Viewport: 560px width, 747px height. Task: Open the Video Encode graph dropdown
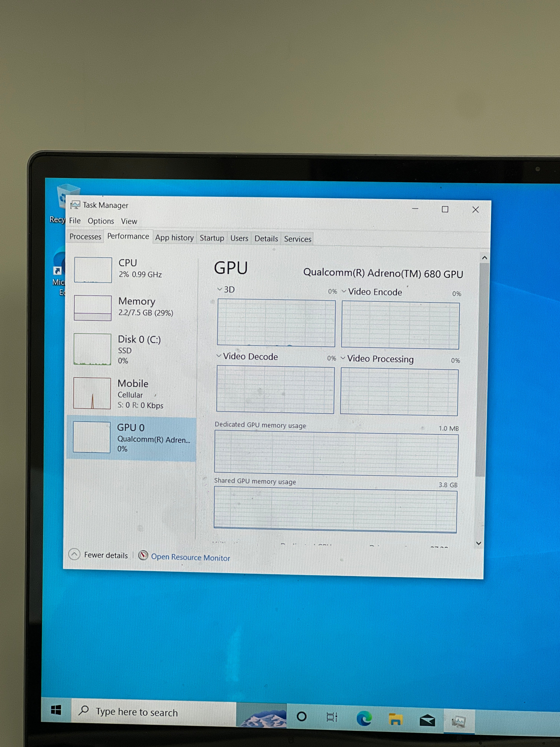[344, 291]
